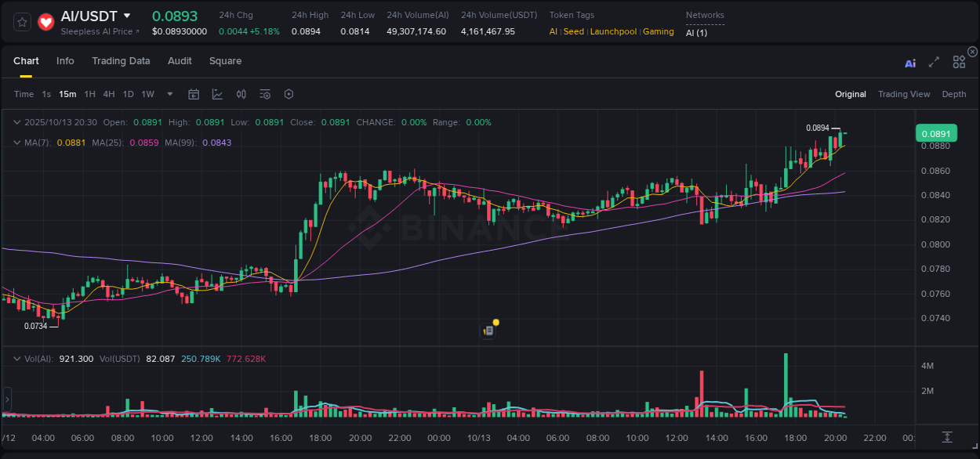Open the calendar date-jump icon
980x459 pixels.
tap(194, 94)
